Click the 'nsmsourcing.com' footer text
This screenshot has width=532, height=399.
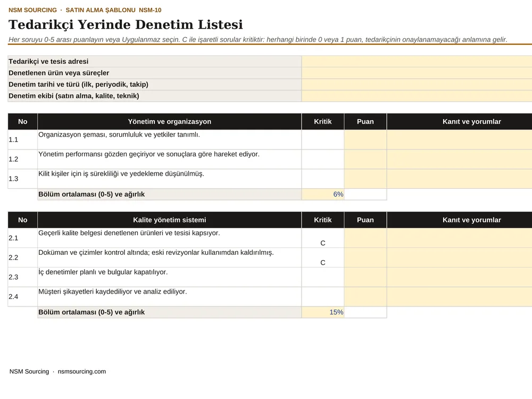click(x=82, y=371)
